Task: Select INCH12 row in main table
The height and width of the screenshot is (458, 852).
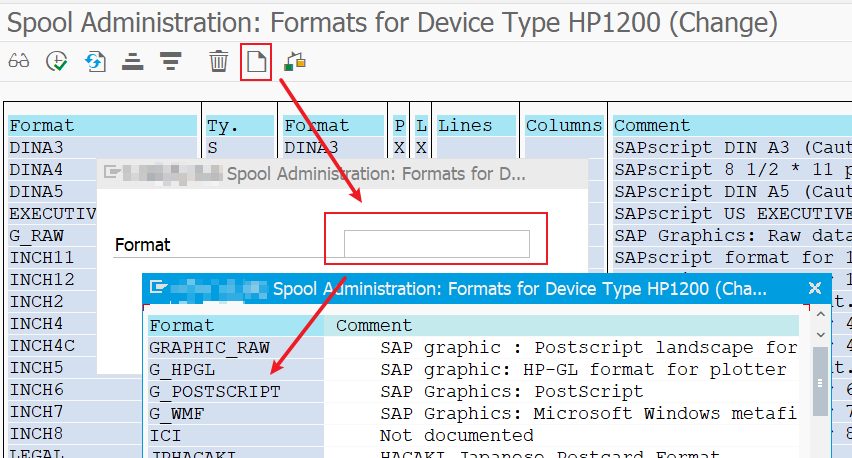Action: click(x=42, y=279)
